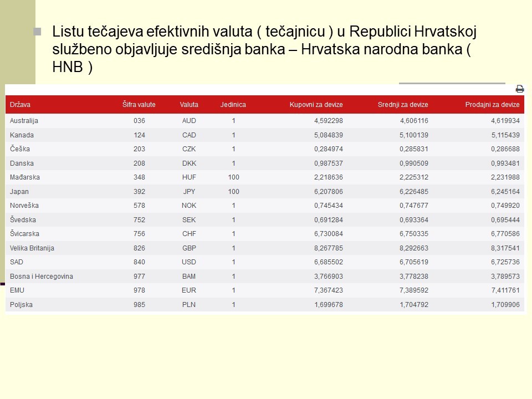Click the JPY unit value 100
The width and height of the screenshot is (532, 399).
coord(233,192)
